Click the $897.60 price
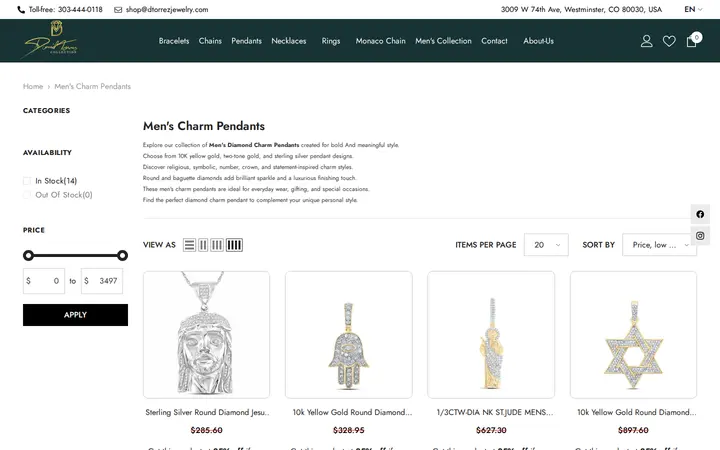The width and height of the screenshot is (720, 450). [633, 430]
